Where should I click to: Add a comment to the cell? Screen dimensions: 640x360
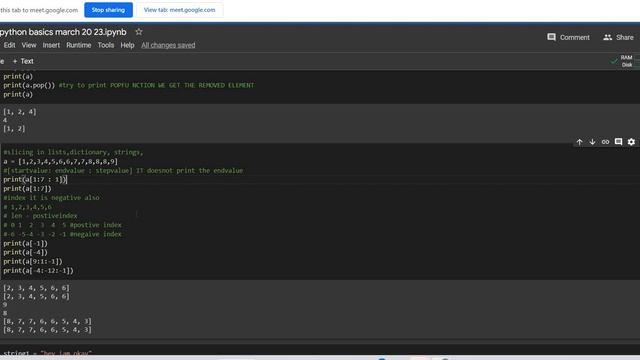click(618, 142)
